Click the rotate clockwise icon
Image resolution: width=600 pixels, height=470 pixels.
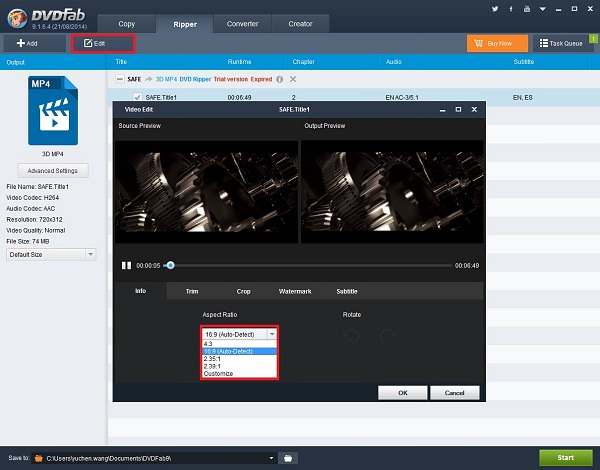click(x=388, y=336)
